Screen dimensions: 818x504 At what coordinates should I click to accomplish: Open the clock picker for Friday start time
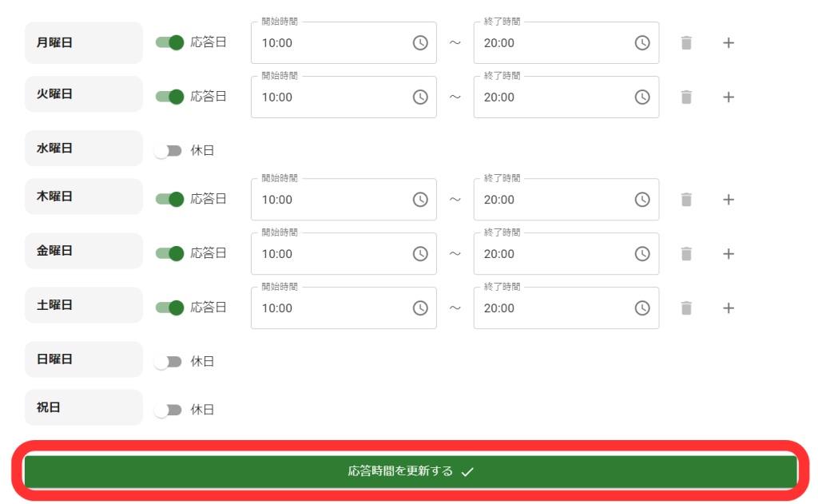click(420, 253)
